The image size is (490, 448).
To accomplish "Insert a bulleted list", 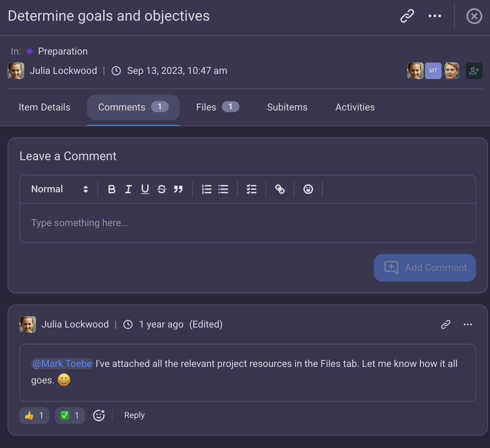I will (223, 189).
